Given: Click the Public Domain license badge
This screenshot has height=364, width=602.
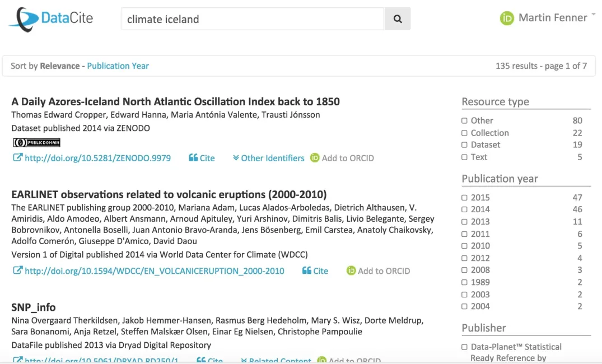Looking at the screenshot, I should tap(36, 142).
